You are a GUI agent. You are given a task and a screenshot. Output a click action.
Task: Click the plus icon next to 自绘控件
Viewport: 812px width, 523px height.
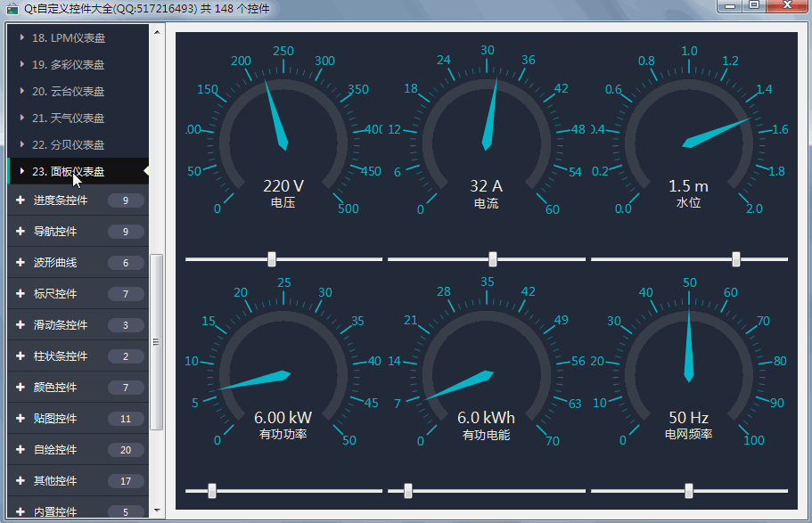[21, 449]
